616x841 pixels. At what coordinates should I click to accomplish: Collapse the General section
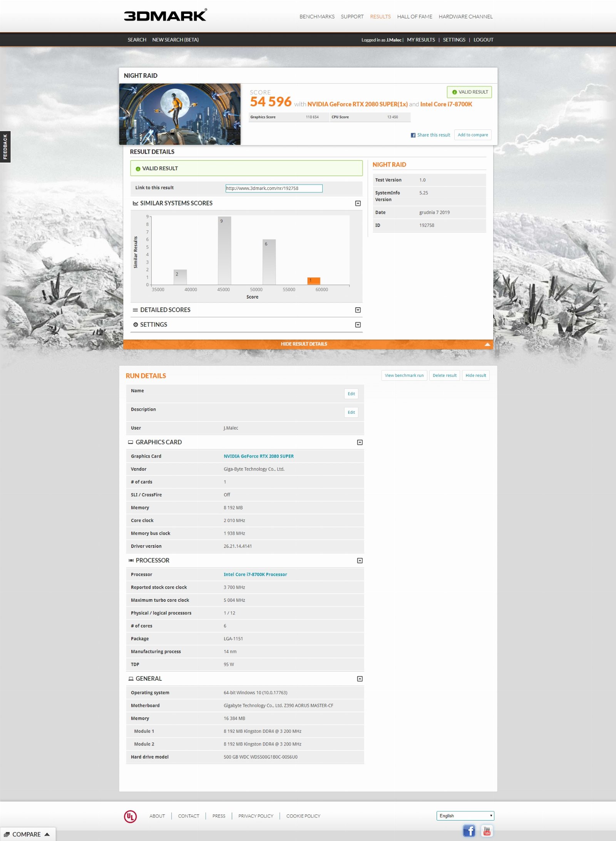click(360, 679)
